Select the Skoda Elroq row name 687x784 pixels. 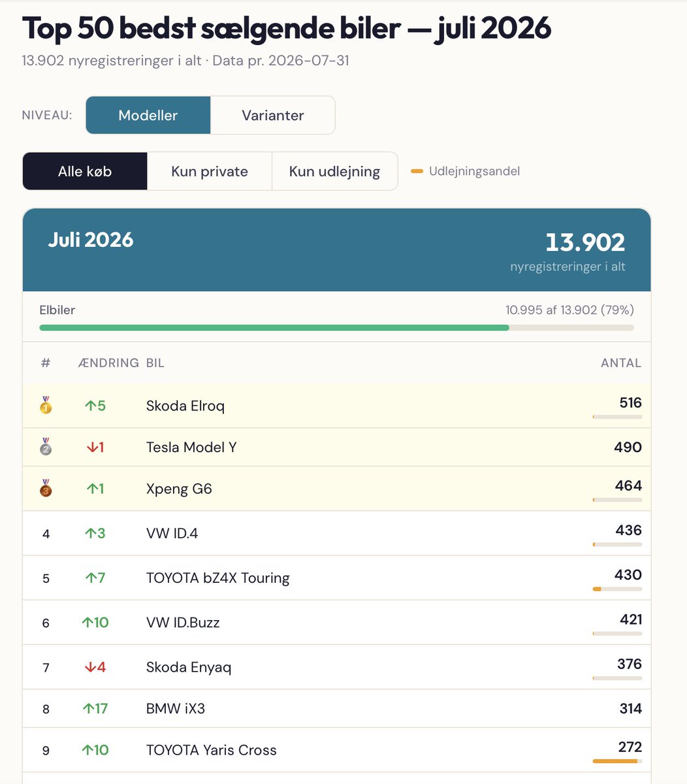point(185,406)
